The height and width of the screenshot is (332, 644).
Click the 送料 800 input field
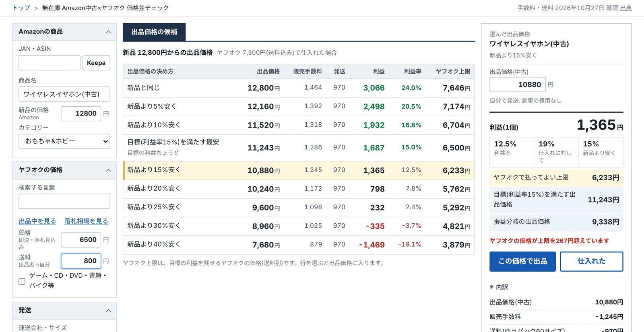[x=81, y=261]
